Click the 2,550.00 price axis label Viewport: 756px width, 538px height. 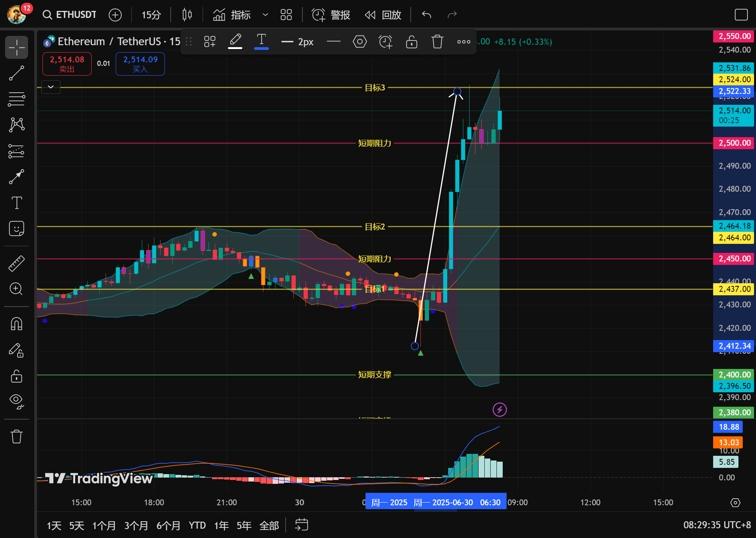click(x=733, y=36)
